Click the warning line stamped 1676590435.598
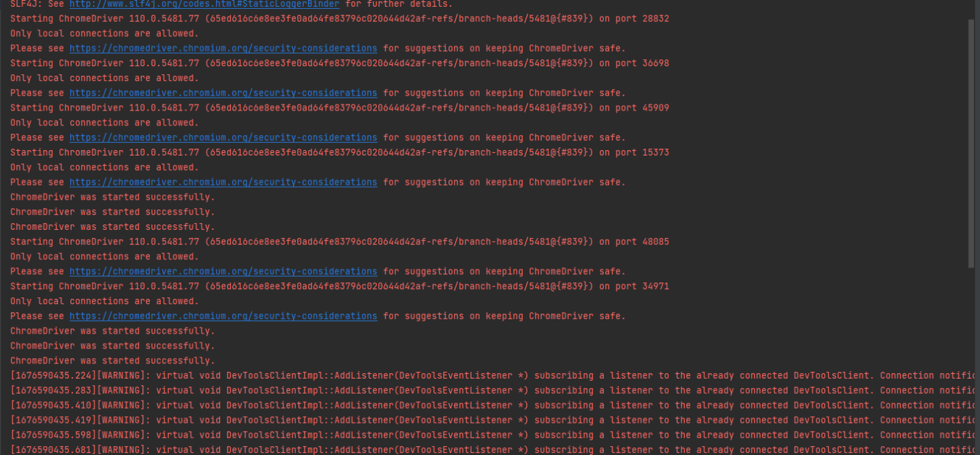The height and width of the screenshot is (455, 980). (x=492, y=435)
